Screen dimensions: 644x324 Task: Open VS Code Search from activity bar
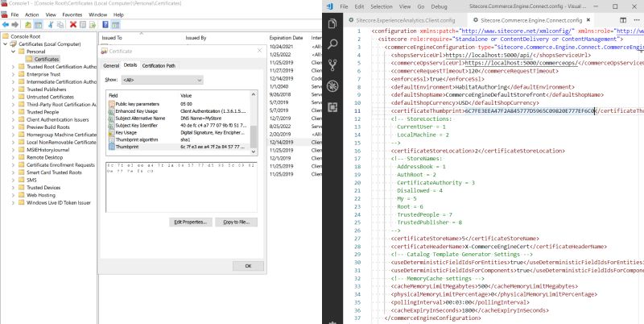pos(332,44)
